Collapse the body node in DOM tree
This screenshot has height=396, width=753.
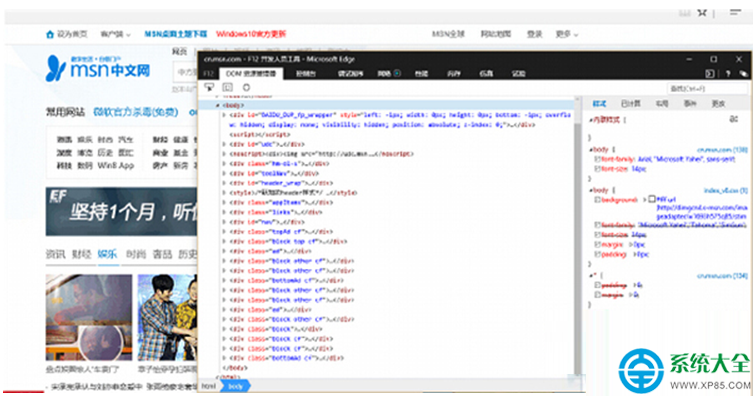pyautogui.click(x=218, y=105)
